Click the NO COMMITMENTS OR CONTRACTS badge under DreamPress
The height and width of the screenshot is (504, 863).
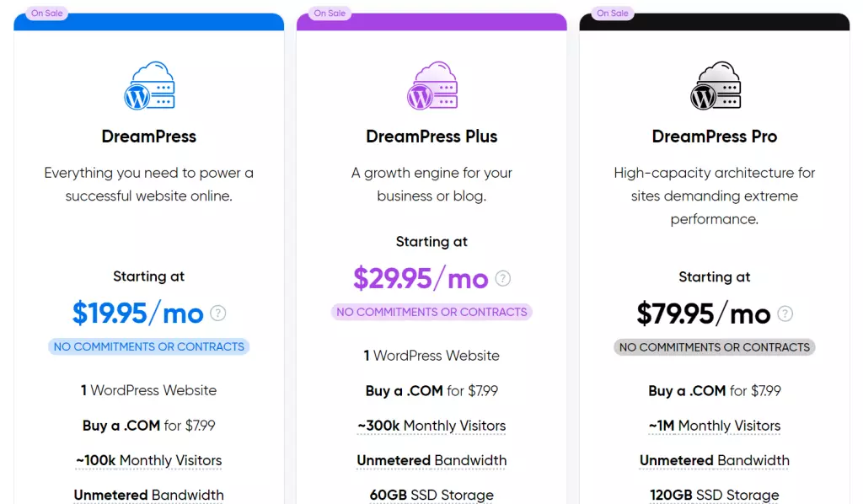148,346
